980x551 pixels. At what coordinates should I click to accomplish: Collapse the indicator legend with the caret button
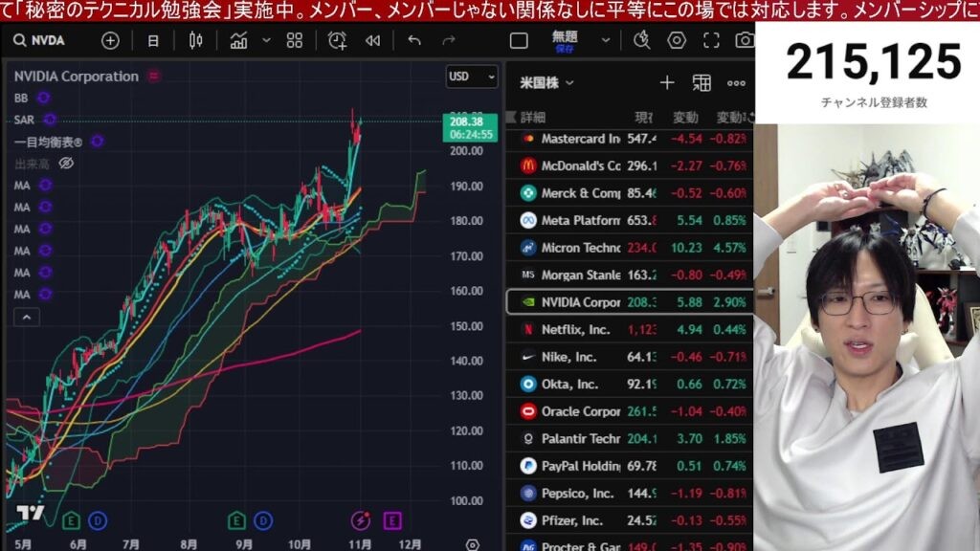pyautogui.click(x=27, y=318)
